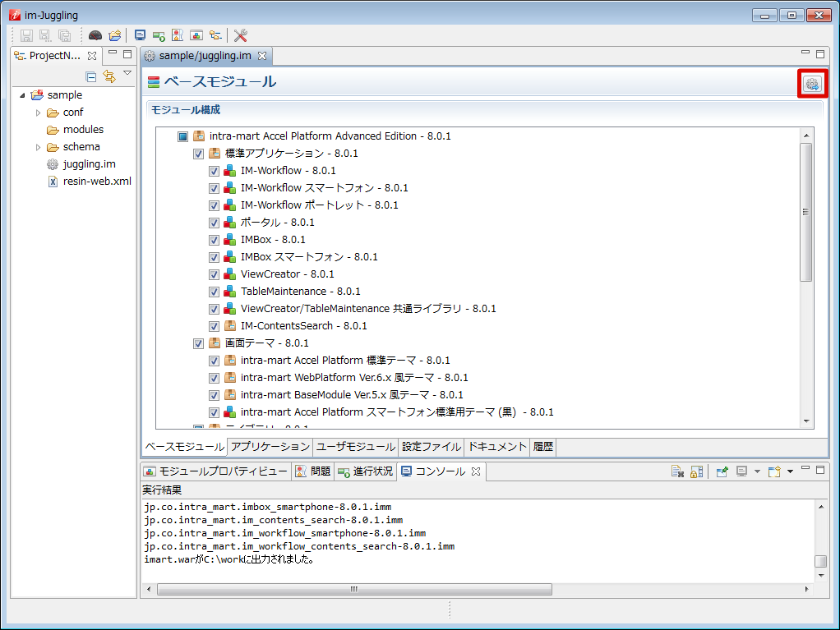Click the console horizontal scrollbar thumb
This screenshot has height=630, width=840.
[354, 589]
